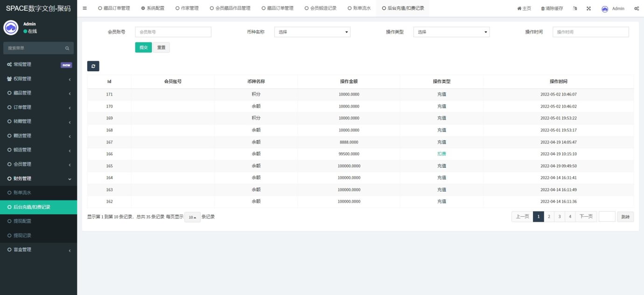
Task: Toggle the sidebar with the hamburger icon
Action: click(x=84, y=8)
